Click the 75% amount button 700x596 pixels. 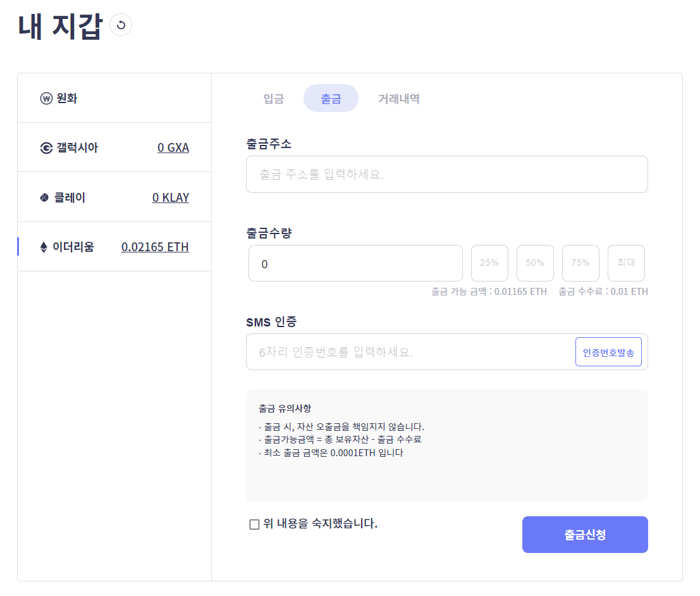tap(580, 263)
